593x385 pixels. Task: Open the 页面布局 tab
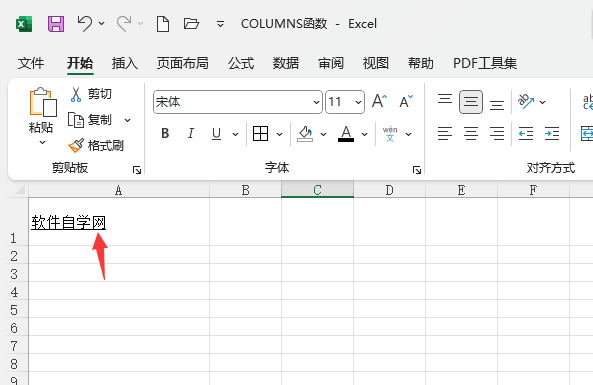click(x=183, y=63)
